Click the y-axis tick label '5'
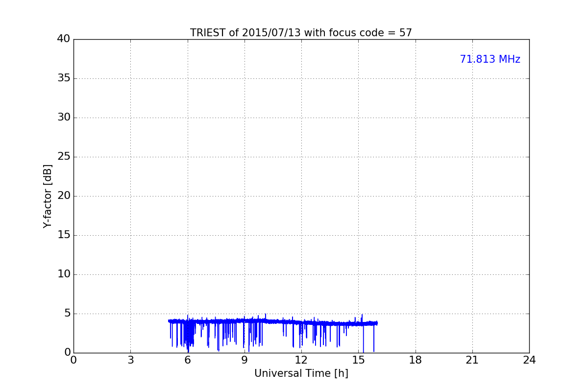The height and width of the screenshot is (392, 588). [x=67, y=314]
